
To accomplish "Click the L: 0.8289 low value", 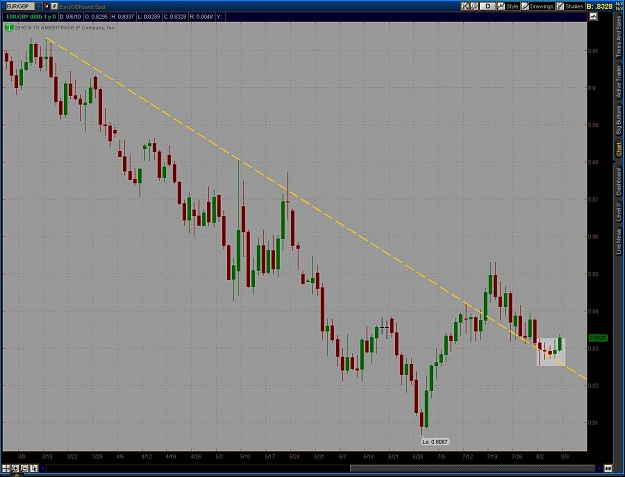I will pyautogui.click(x=149, y=17).
